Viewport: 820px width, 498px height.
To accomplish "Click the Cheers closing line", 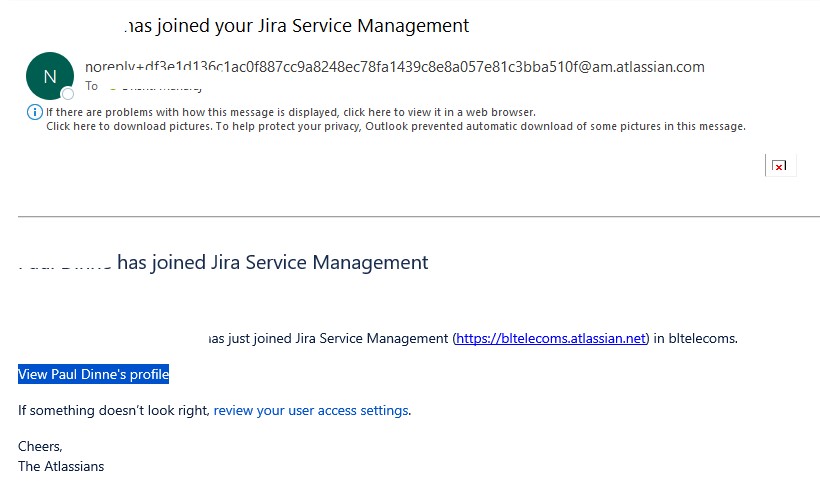I will [x=40, y=446].
